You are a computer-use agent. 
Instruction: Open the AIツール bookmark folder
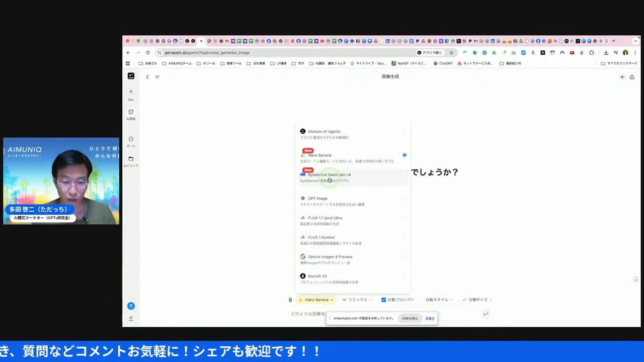tap(206, 63)
